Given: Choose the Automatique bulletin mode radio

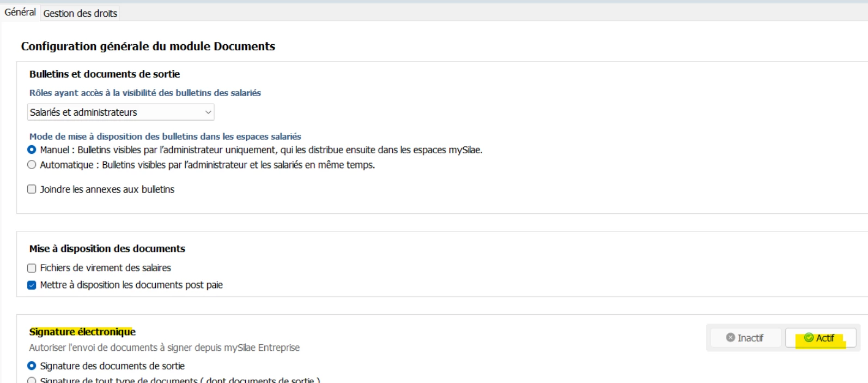Looking at the screenshot, I should point(32,165).
